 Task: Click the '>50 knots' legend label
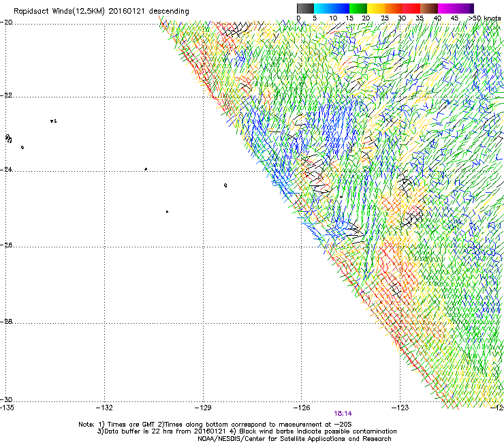(484, 18)
